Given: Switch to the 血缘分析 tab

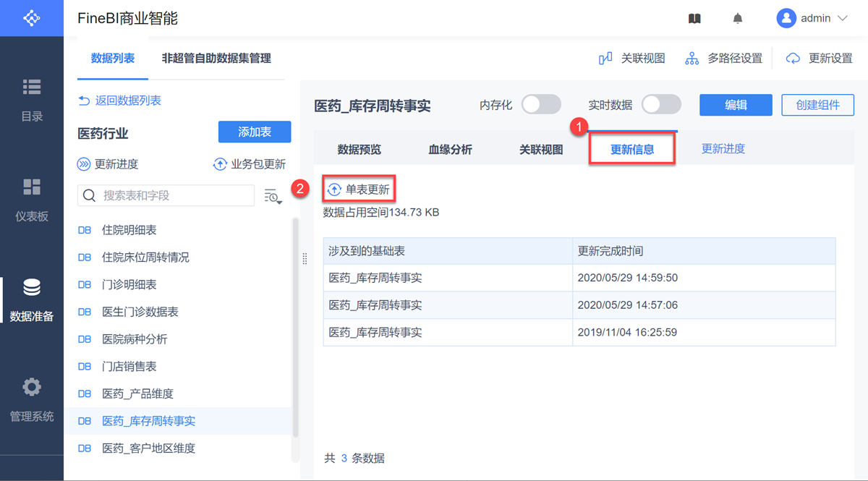Looking at the screenshot, I should pos(450,150).
